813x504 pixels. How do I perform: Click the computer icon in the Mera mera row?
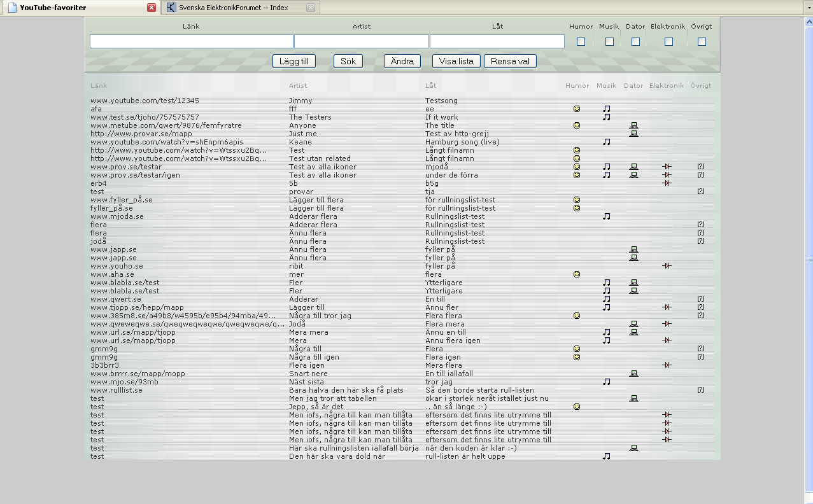coord(633,332)
